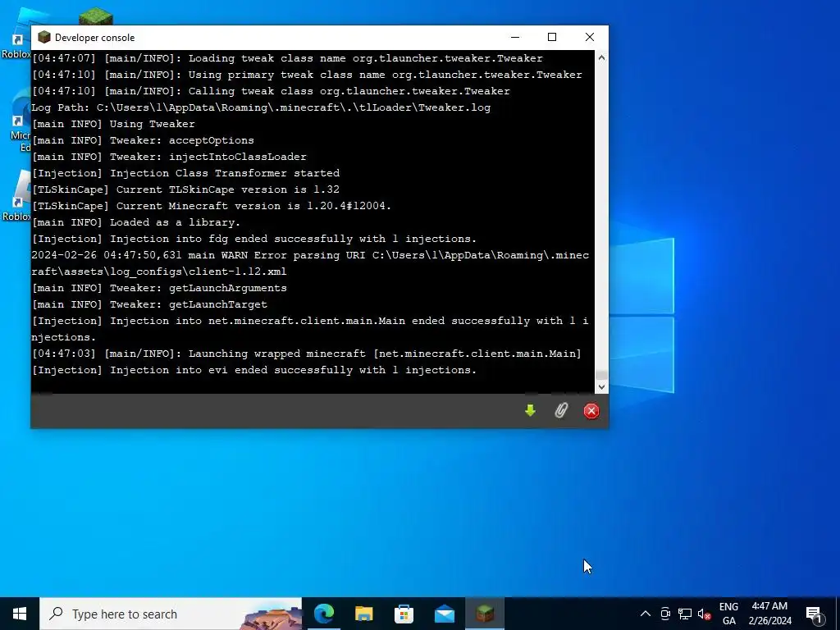Image resolution: width=840 pixels, height=630 pixels.
Task: Click the Meet Now tray icon
Action: coord(665,614)
